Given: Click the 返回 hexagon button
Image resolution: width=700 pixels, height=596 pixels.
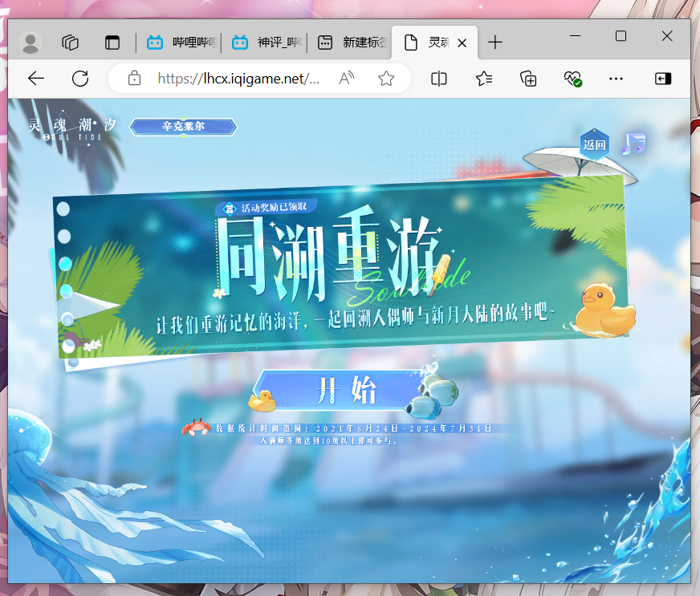Looking at the screenshot, I should (594, 144).
